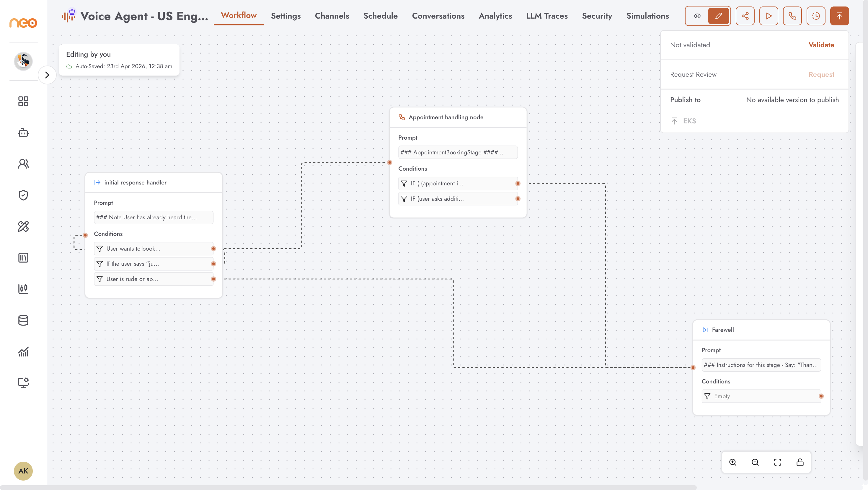Open the dashboard grid icon in sidebar
The image size is (868, 490).
[23, 102]
